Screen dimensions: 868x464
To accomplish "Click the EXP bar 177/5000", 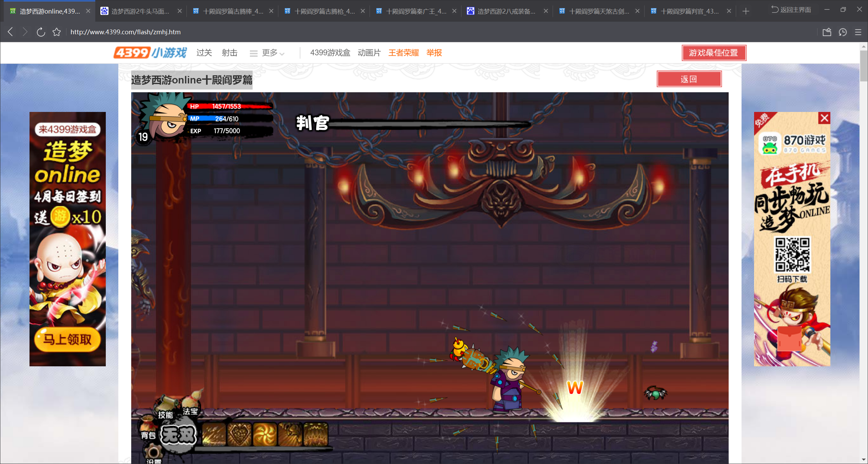I will [x=230, y=131].
